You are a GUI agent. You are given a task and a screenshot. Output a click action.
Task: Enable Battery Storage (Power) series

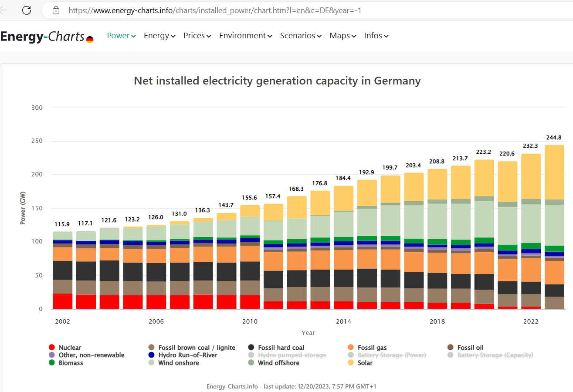click(387, 355)
